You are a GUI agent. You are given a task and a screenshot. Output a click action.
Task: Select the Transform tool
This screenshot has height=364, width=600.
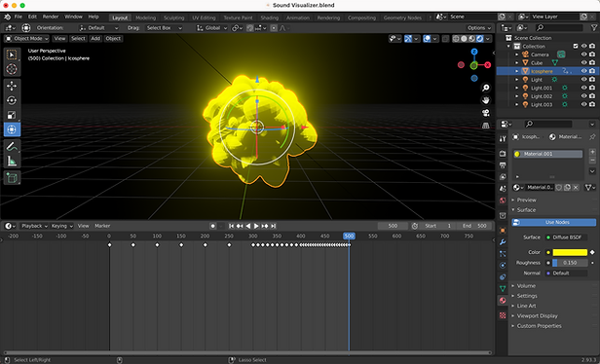pos(12,129)
